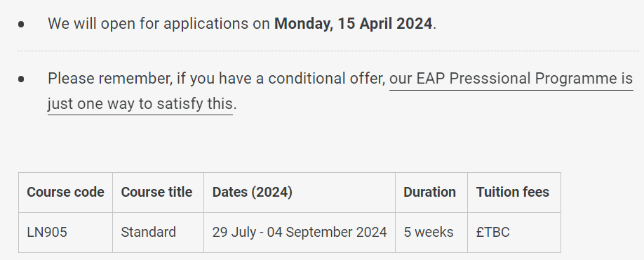Click the Duration column header
644x260 pixels.
coord(431,192)
